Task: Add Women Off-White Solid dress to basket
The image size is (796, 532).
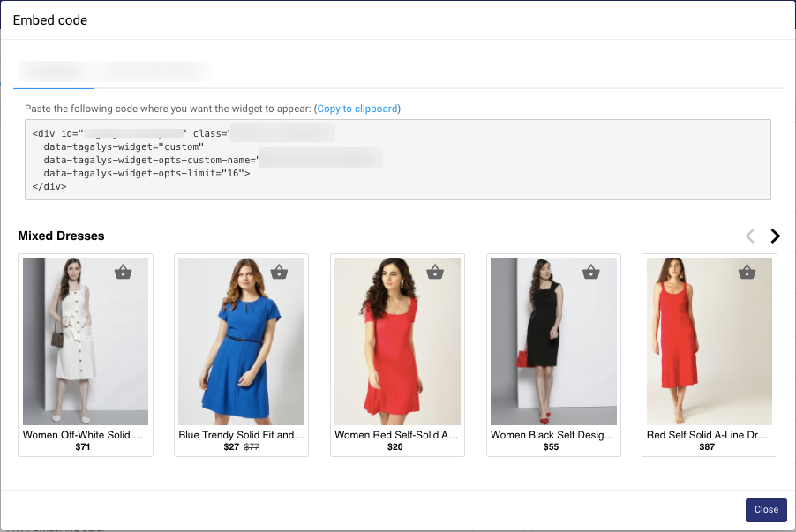Action: (123, 272)
